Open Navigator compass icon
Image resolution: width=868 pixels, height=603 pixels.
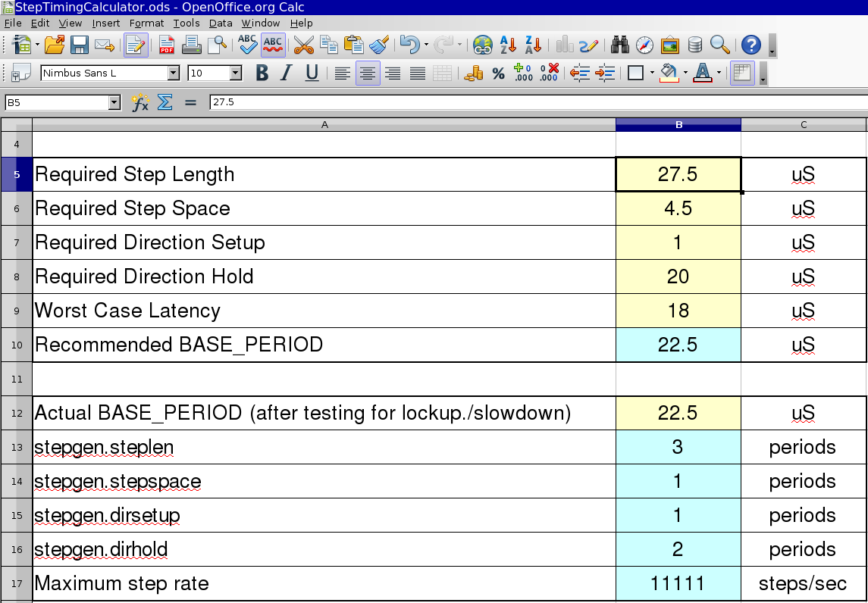(x=644, y=45)
